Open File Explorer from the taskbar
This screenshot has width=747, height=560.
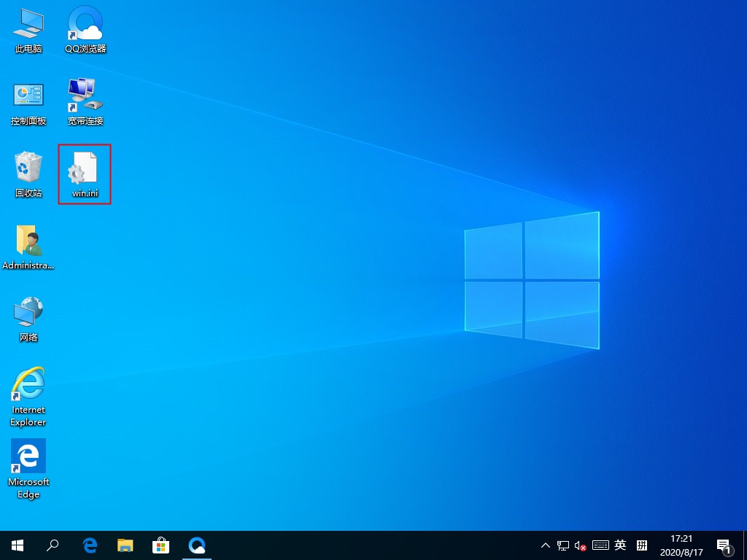point(125,545)
